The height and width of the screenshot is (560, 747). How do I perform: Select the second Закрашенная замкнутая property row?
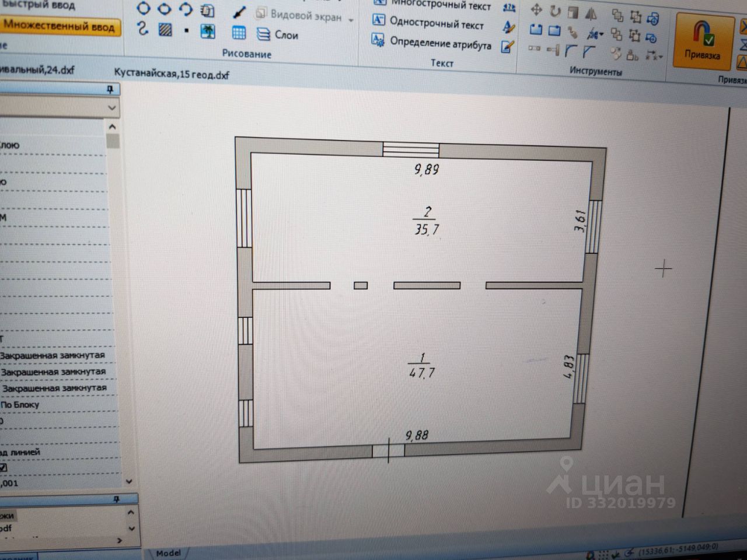tap(53, 371)
